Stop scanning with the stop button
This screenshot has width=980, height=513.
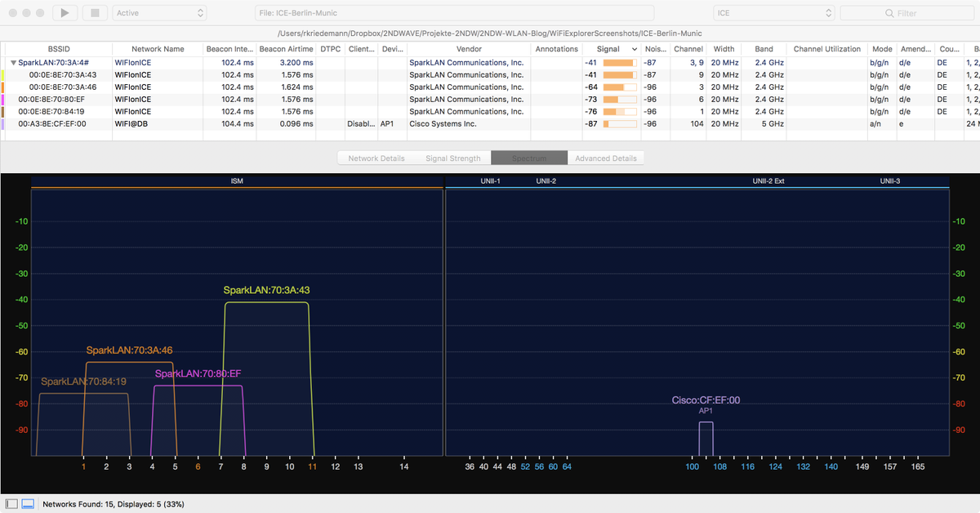[95, 13]
